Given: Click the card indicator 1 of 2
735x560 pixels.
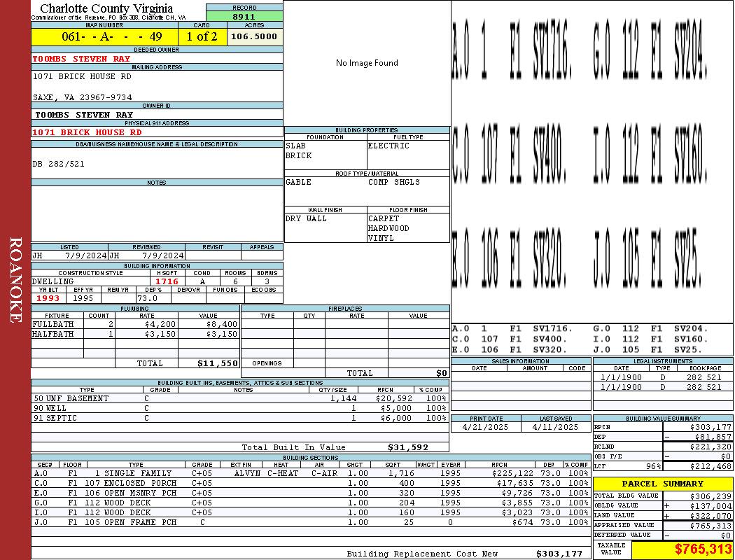Looking at the screenshot, I should tap(202, 36).
